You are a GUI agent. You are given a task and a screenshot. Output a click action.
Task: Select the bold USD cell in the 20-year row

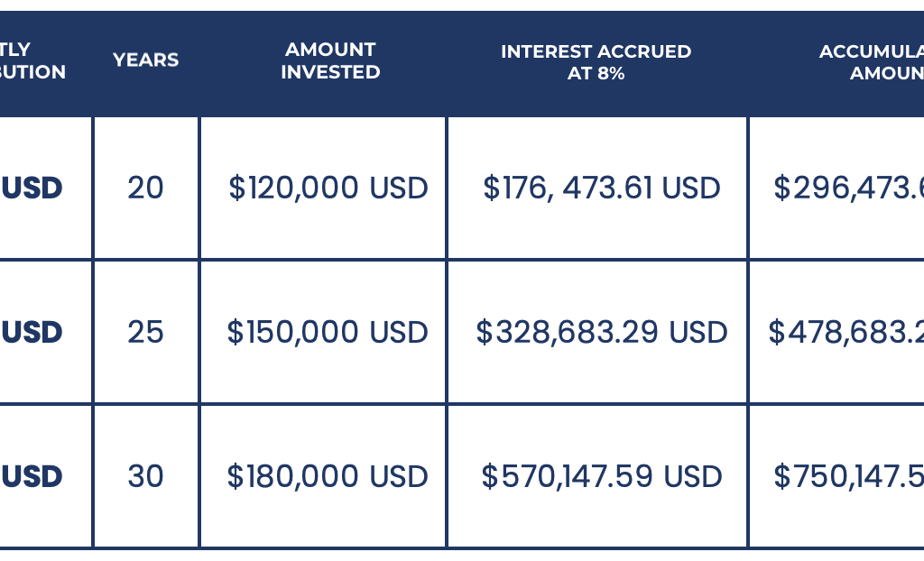[x=32, y=188]
